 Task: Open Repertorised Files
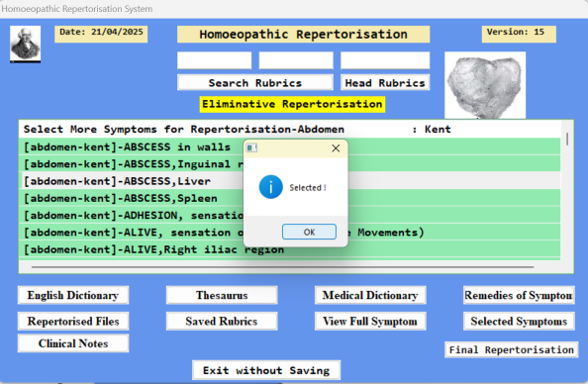pyautogui.click(x=73, y=321)
